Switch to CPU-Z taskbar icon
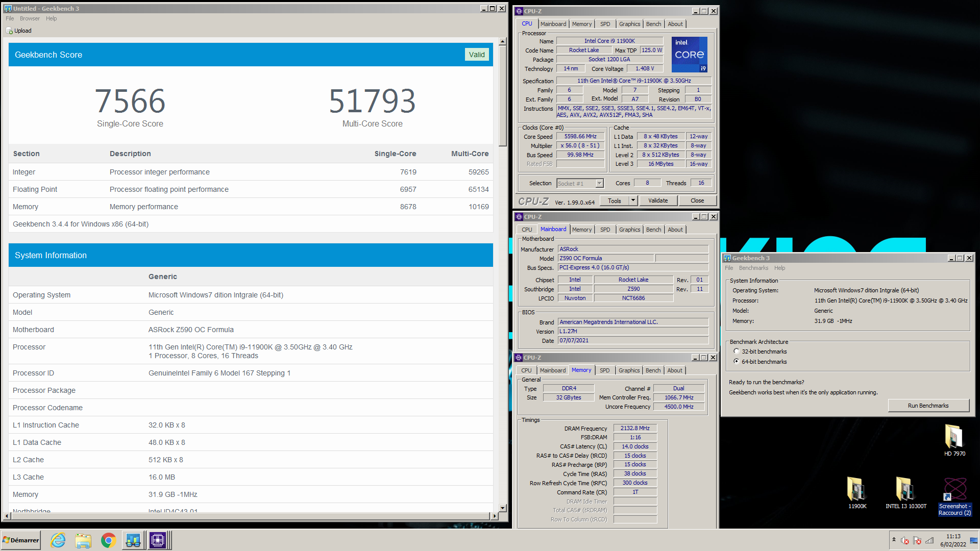Viewport: 980px width, 551px height. [158, 540]
